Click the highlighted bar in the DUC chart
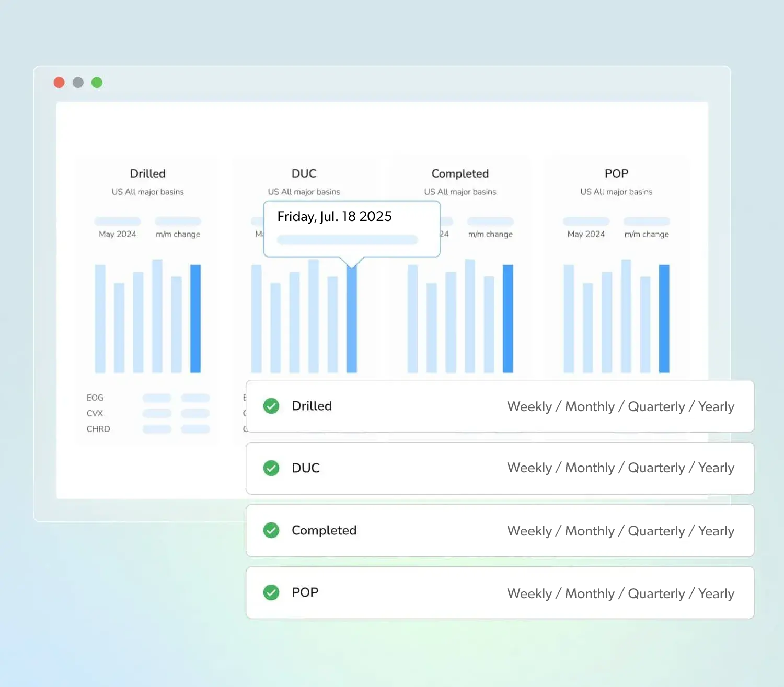This screenshot has height=687, width=784. click(x=352, y=319)
